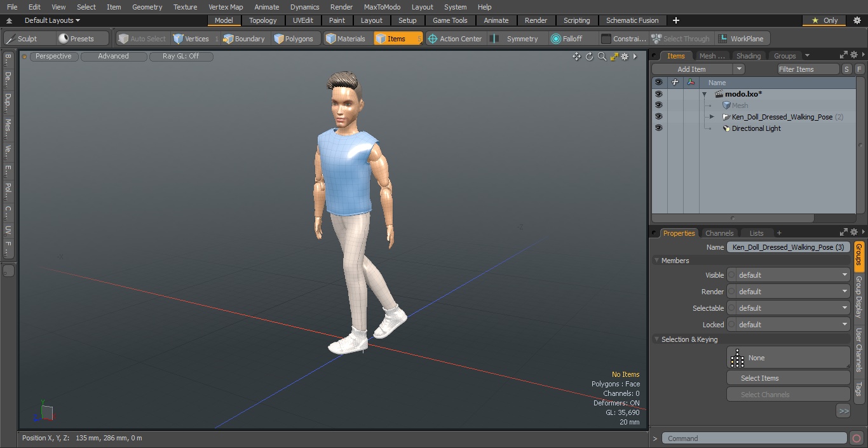Toggle Select Through option
Viewport: 868px width, 448px height.
point(680,39)
